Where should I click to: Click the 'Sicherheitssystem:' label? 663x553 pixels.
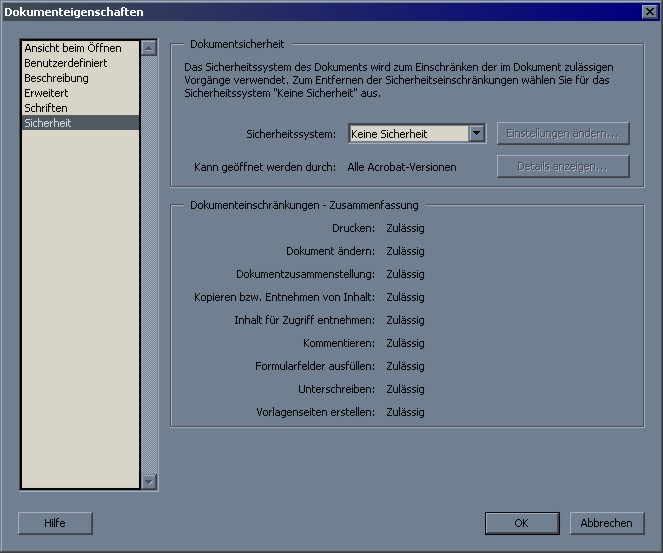pyautogui.click(x=291, y=134)
